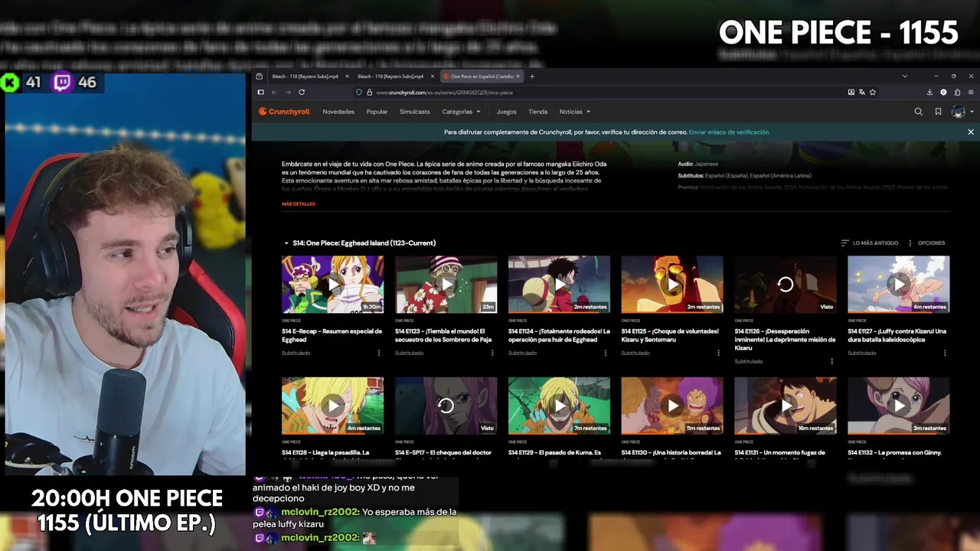This screenshot has width=980, height=551.
Task: Open options for E-Recap episode
Action: [378, 353]
